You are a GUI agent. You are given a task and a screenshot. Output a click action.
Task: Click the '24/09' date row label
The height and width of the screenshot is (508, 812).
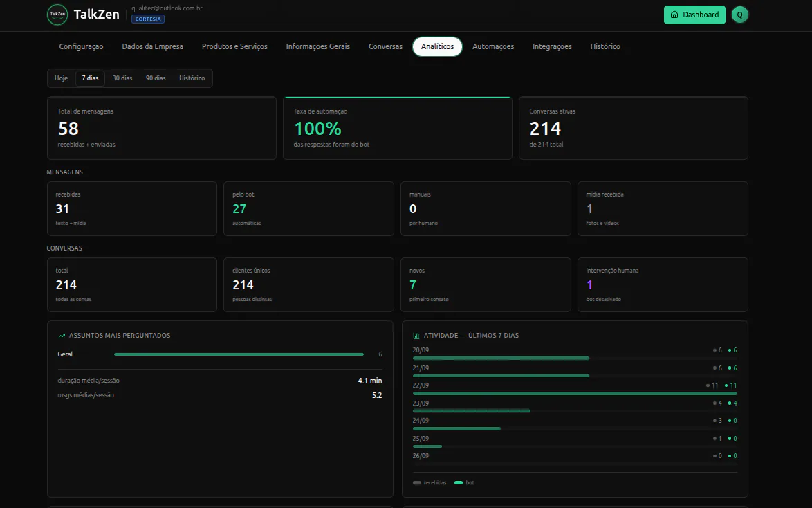[x=421, y=421]
